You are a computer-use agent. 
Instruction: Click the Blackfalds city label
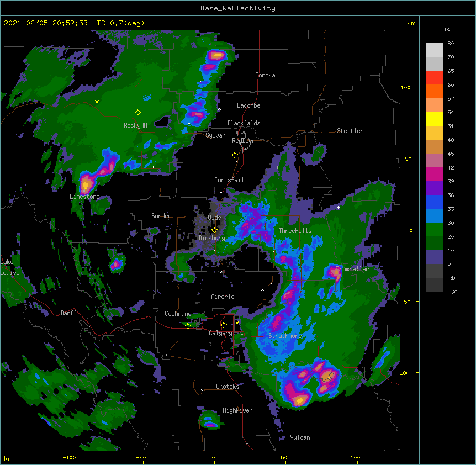[244, 123]
